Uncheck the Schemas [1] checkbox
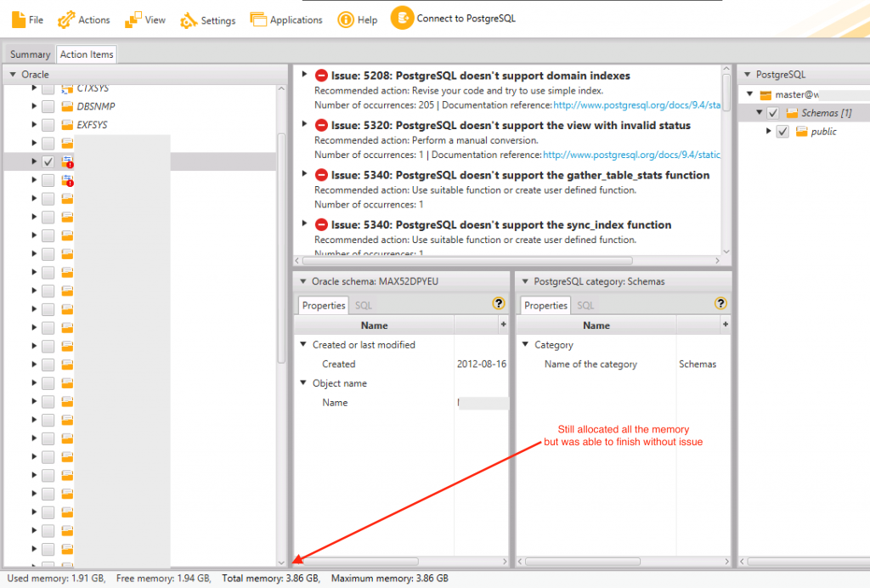 pos(773,113)
